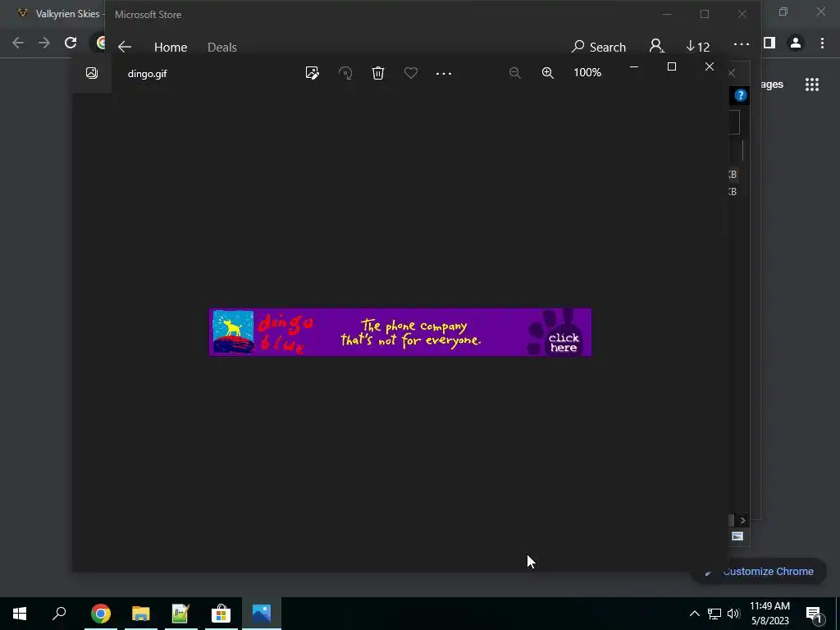
Task: Click the scroll right arrow behind Photos
Action: [742, 520]
